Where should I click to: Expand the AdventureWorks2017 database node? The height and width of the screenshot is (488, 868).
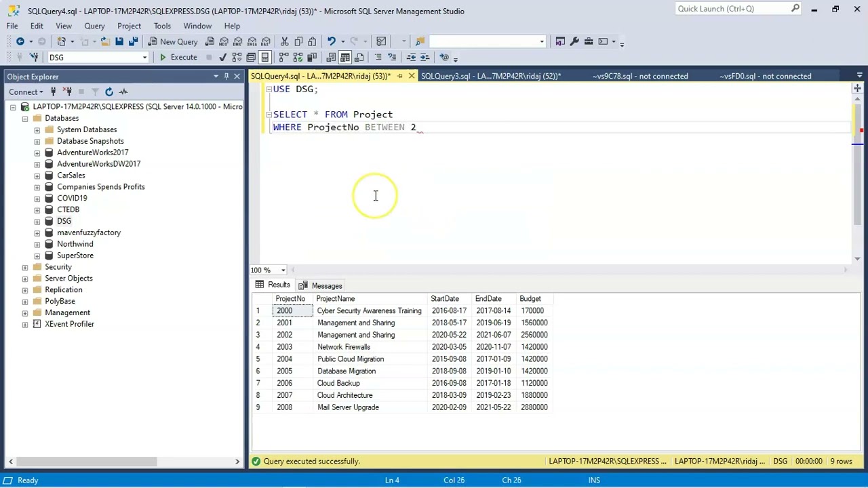point(37,152)
